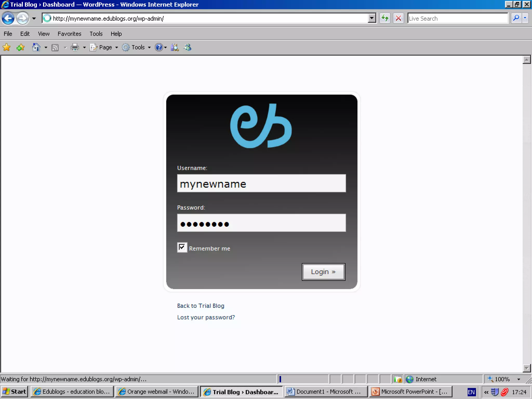Click the RSS feeds icon
The image size is (532, 399).
point(55,47)
